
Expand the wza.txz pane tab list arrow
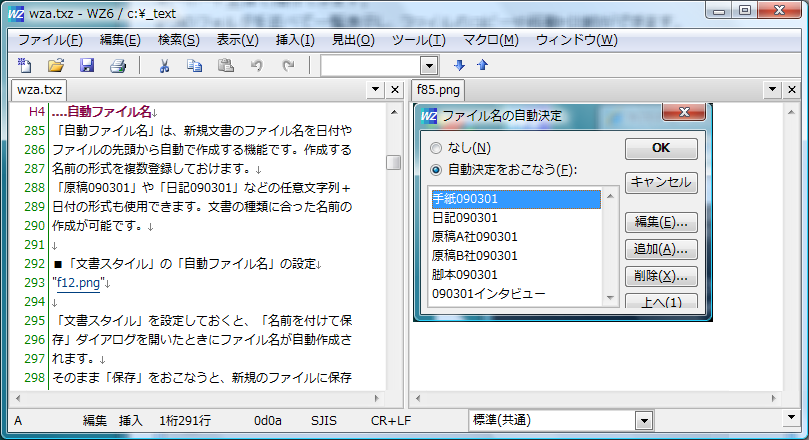click(x=375, y=90)
